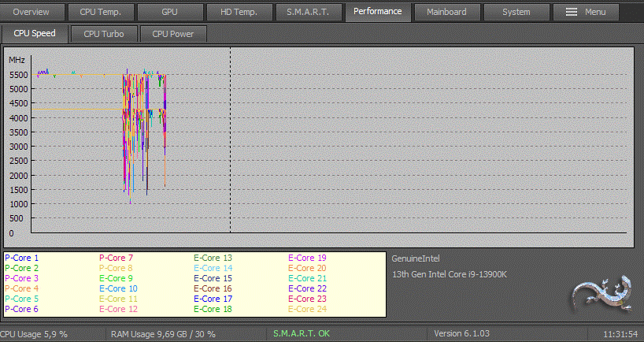Open the CPU Temp. tab
644x342 pixels.
tap(99, 12)
